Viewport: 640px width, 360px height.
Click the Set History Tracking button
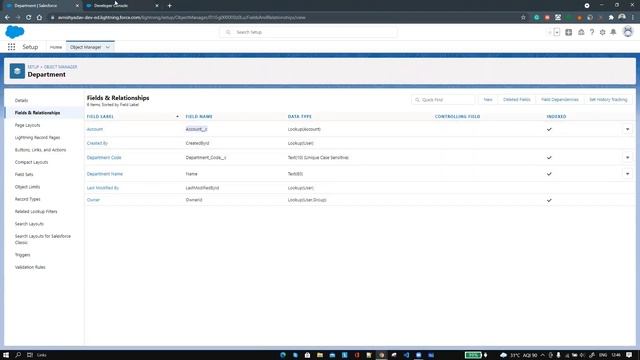pyautogui.click(x=608, y=100)
